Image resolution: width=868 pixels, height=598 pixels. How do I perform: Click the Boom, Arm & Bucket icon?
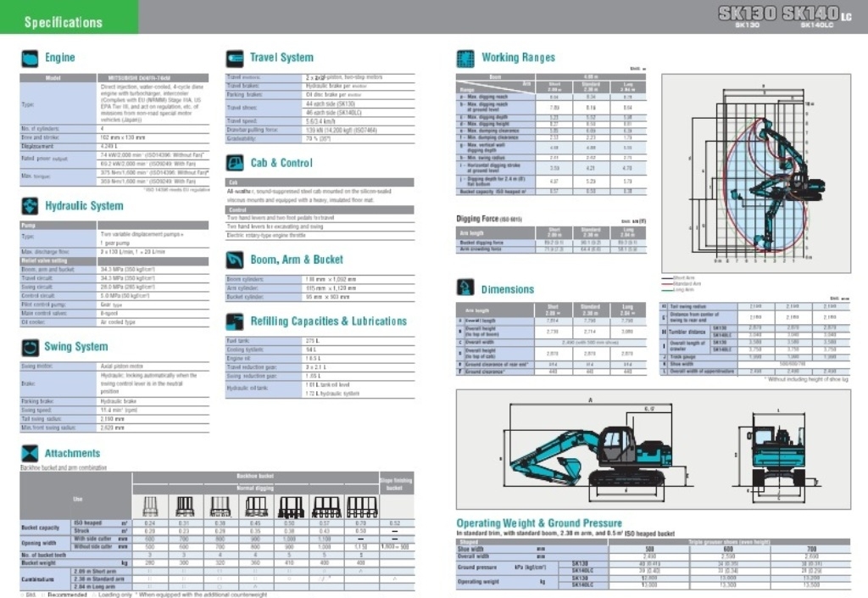235,260
